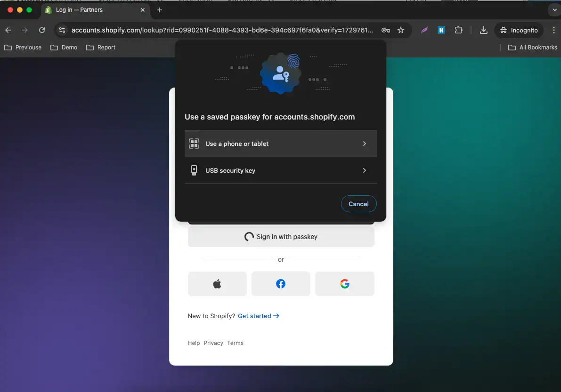Open the Extensions puzzle icon
The height and width of the screenshot is (392, 561).
pyautogui.click(x=458, y=31)
